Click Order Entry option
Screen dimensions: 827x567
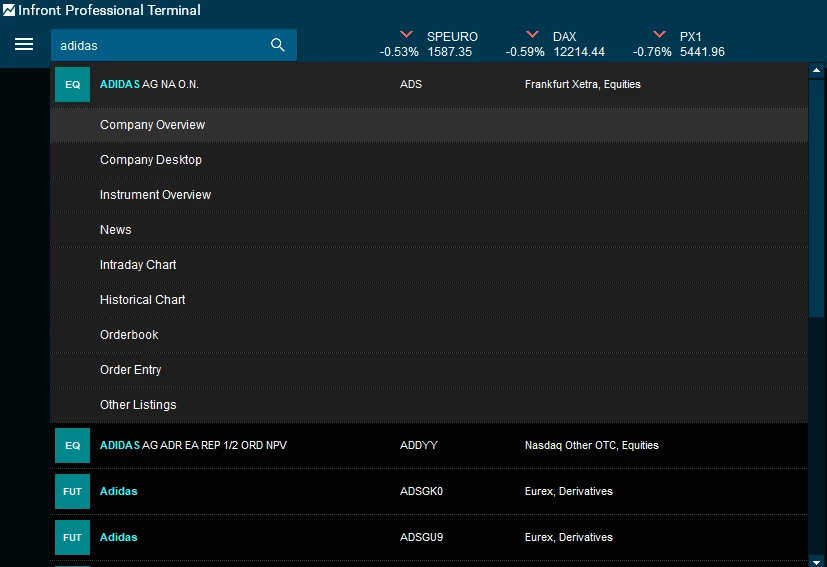130,370
